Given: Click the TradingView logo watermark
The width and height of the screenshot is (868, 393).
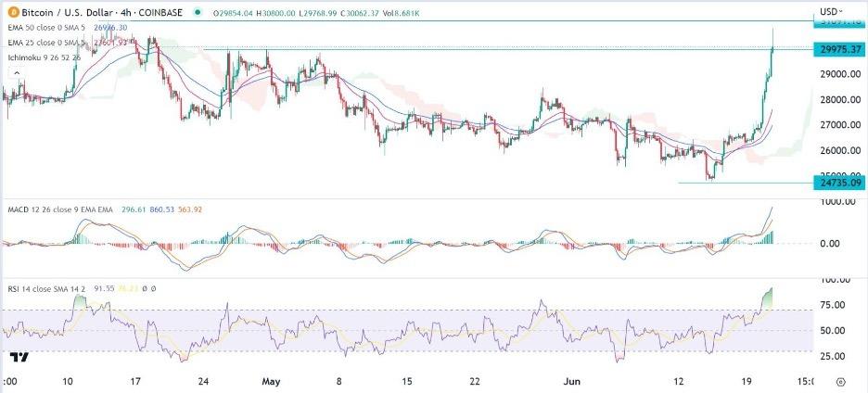Looking at the screenshot, I should 17,358.
